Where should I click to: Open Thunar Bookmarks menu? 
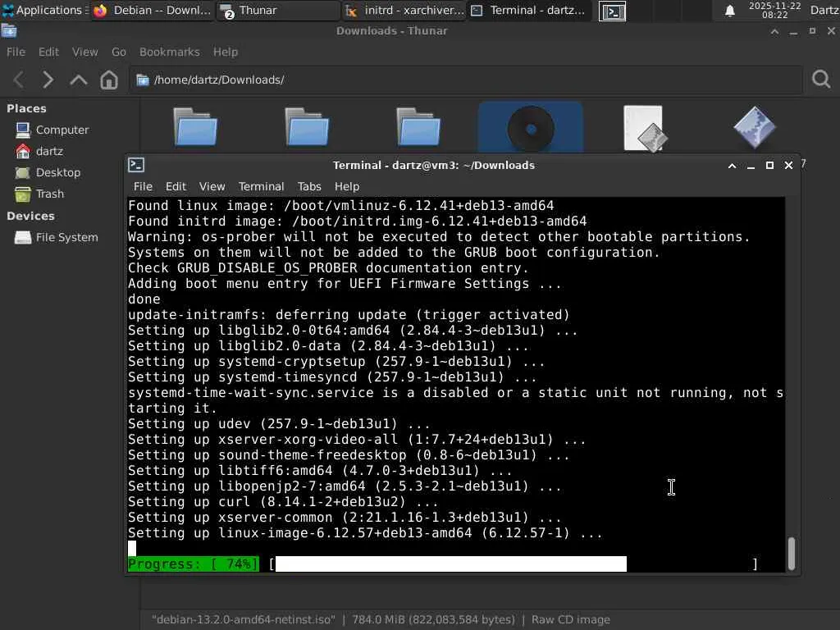(169, 52)
